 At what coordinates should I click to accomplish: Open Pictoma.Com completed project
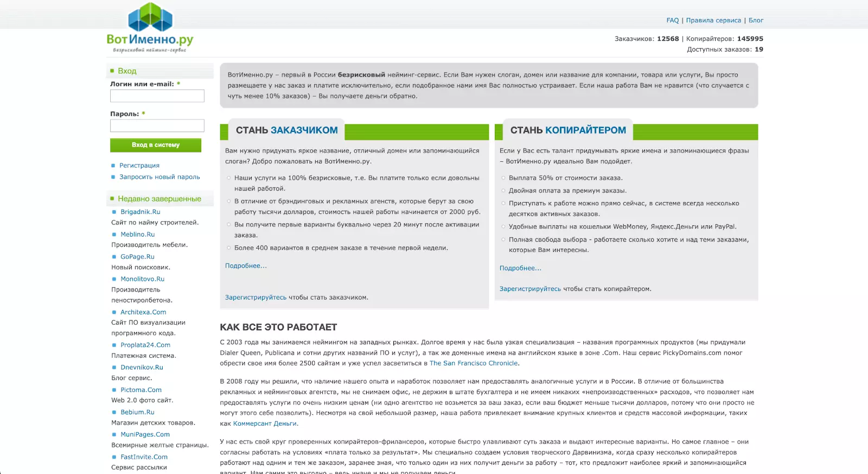coord(141,390)
